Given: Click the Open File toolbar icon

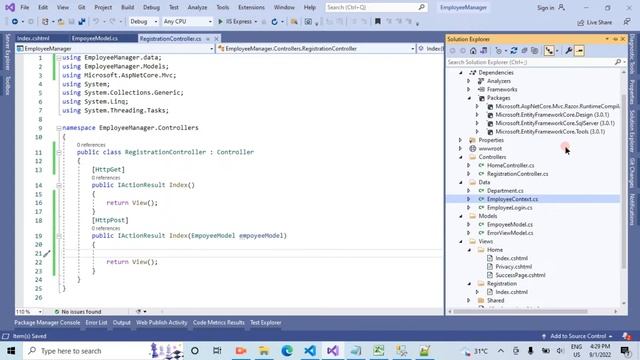Looking at the screenshot, I should pos(61,22).
